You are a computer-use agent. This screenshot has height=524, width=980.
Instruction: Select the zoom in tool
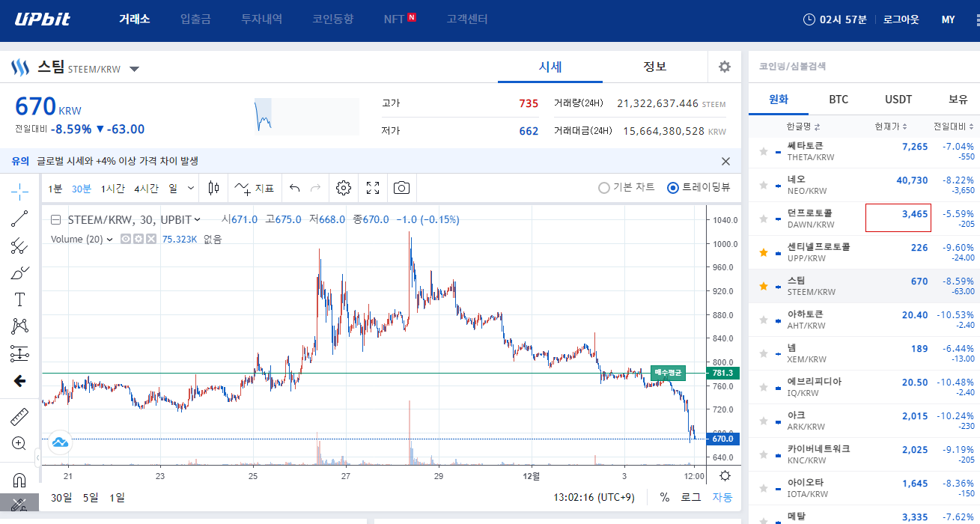click(19, 443)
